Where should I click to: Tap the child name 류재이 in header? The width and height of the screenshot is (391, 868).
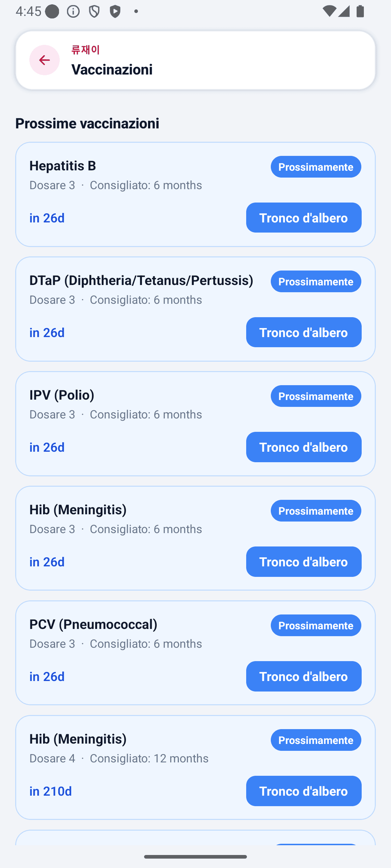[x=85, y=50]
